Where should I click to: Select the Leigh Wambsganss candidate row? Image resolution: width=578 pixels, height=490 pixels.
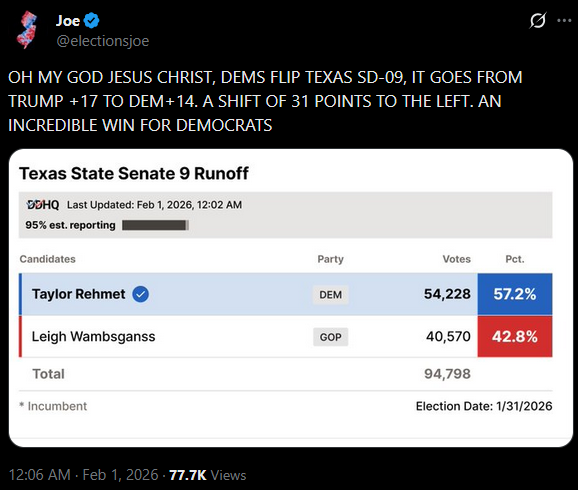tap(286, 337)
